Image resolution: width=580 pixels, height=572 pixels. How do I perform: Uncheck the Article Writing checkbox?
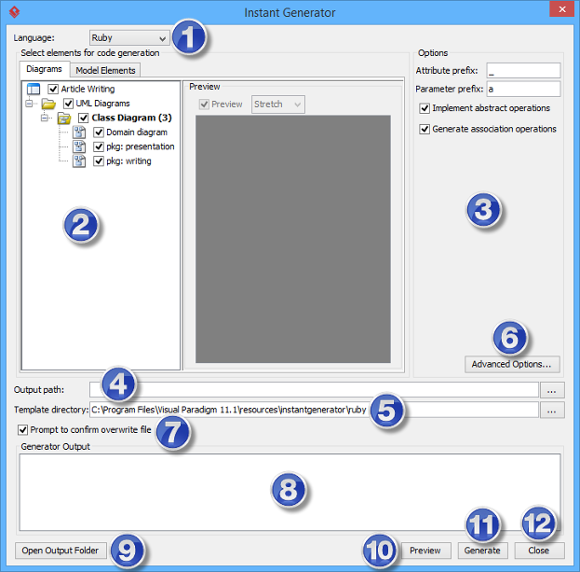coord(53,89)
